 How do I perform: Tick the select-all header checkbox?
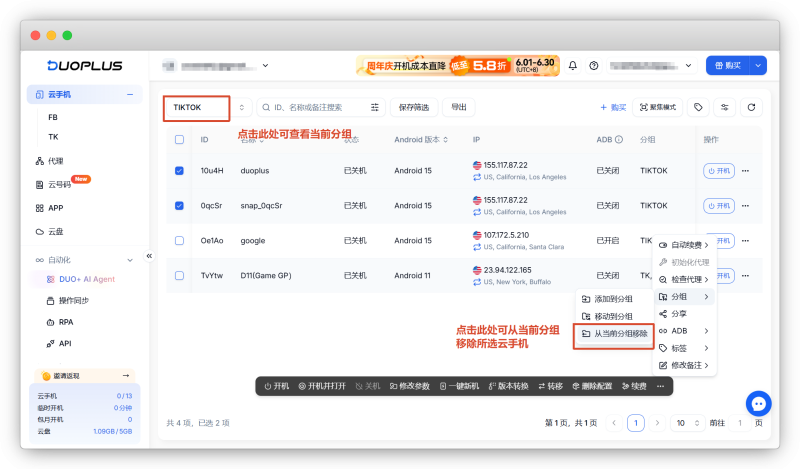click(179, 139)
